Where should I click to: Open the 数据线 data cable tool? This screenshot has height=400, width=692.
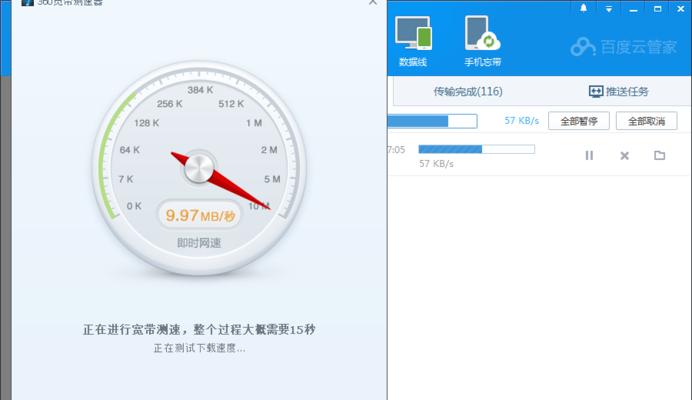(413, 41)
